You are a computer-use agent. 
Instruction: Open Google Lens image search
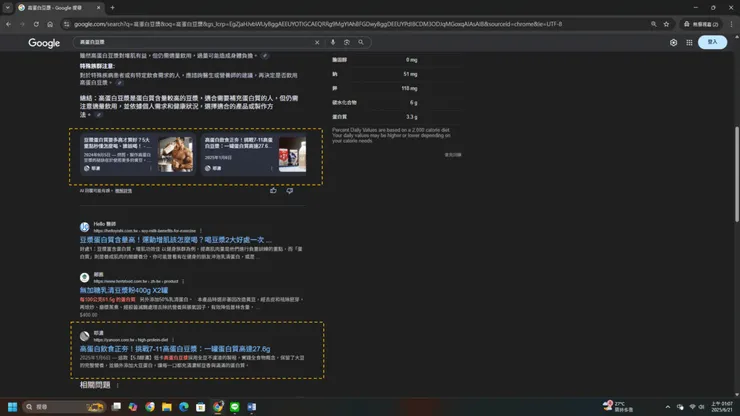coord(347,42)
